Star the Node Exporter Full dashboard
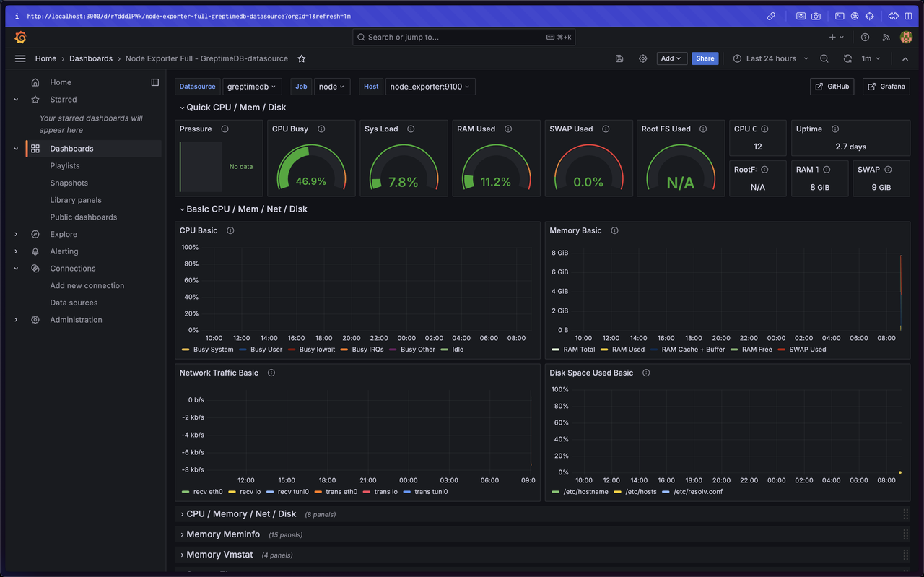Viewport: 924px width, 577px height. pos(301,58)
